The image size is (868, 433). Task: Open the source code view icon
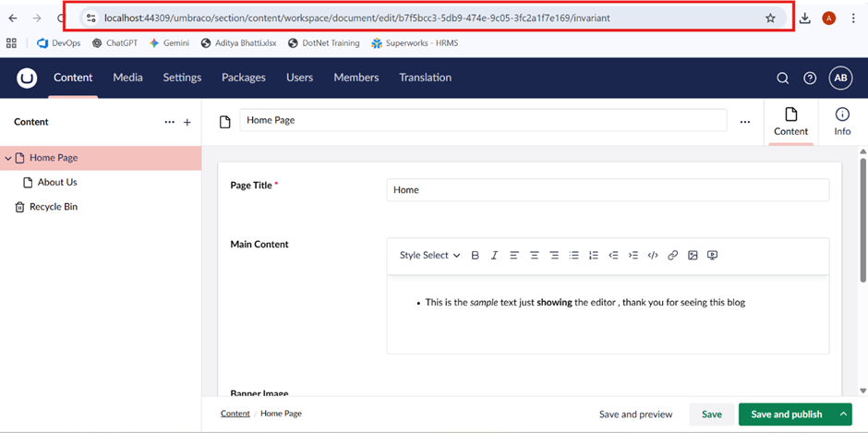(653, 256)
